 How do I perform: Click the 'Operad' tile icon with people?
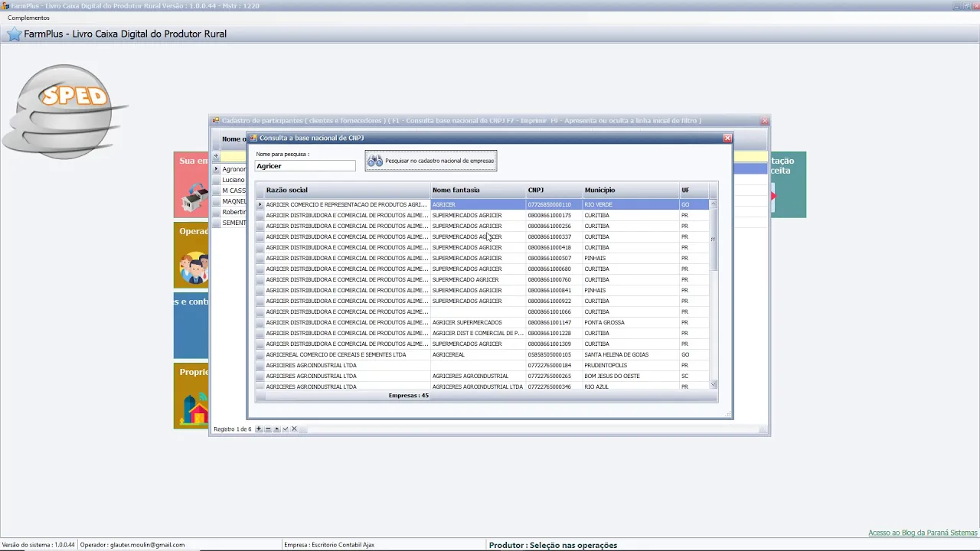[194, 268]
